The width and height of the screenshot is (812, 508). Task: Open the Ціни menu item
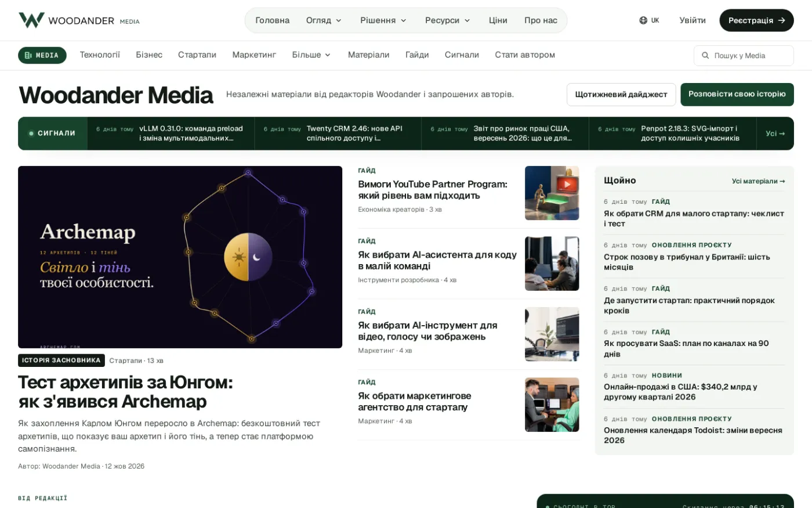498,20
